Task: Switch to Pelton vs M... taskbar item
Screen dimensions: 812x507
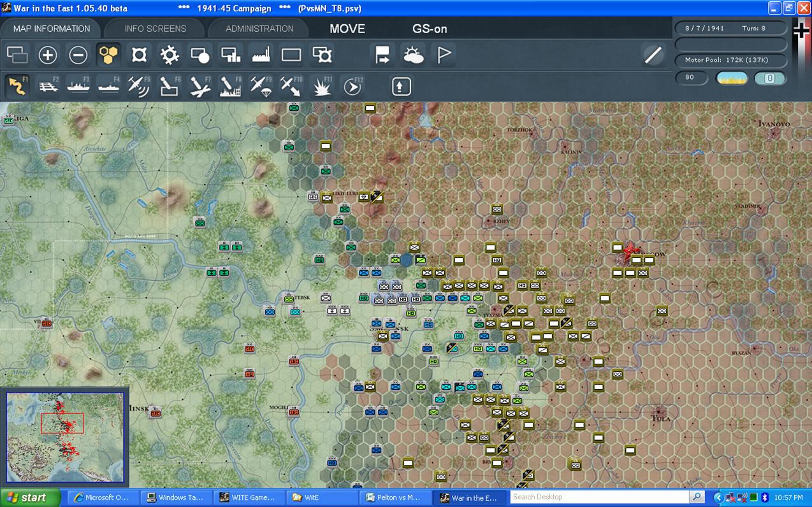Action: click(395, 497)
